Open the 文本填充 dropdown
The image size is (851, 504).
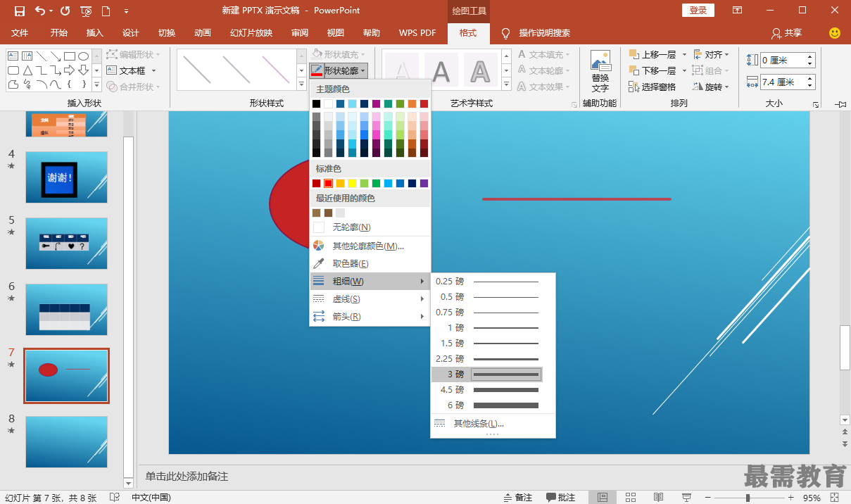coord(544,54)
